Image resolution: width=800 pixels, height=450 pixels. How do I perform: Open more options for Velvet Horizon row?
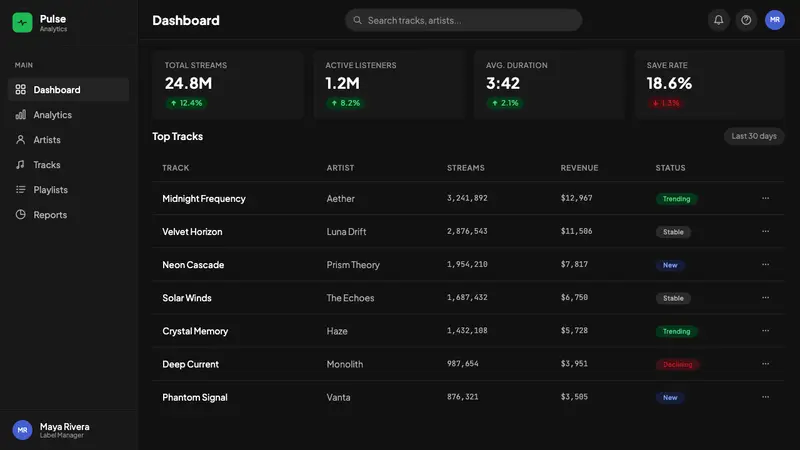(765, 231)
